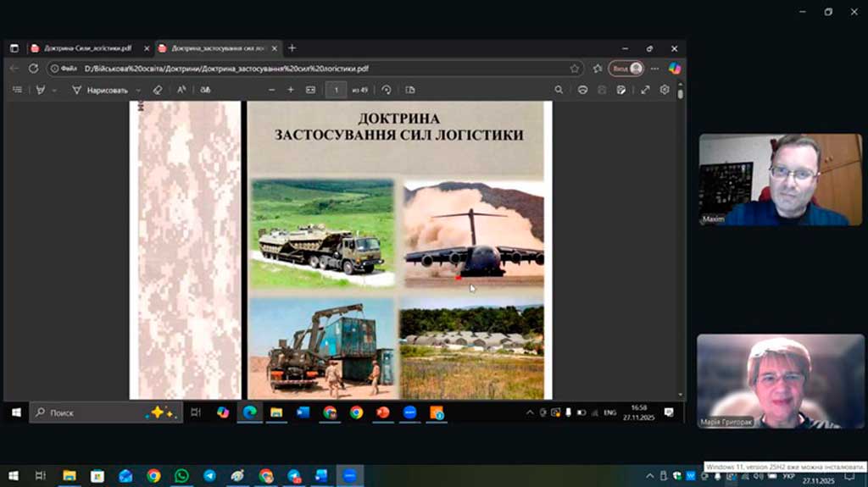
Task: Expand the Нарисовать drawing options dropdown
Action: click(x=136, y=90)
